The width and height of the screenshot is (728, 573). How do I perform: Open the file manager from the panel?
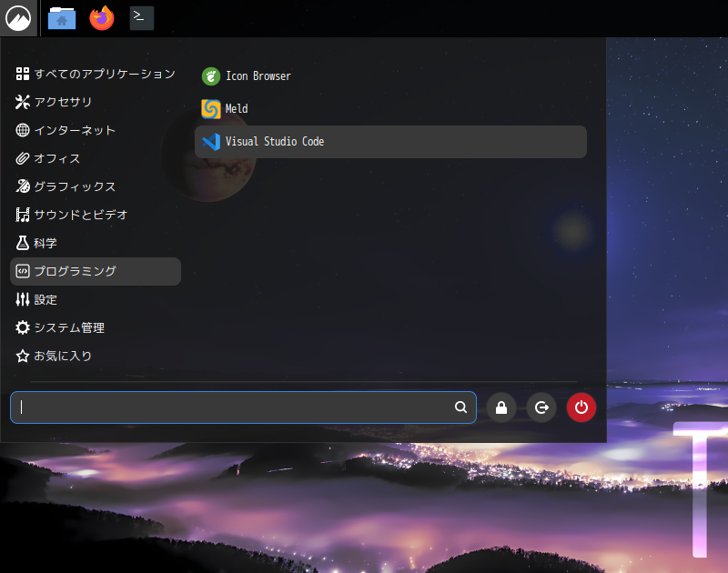(62, 17)
